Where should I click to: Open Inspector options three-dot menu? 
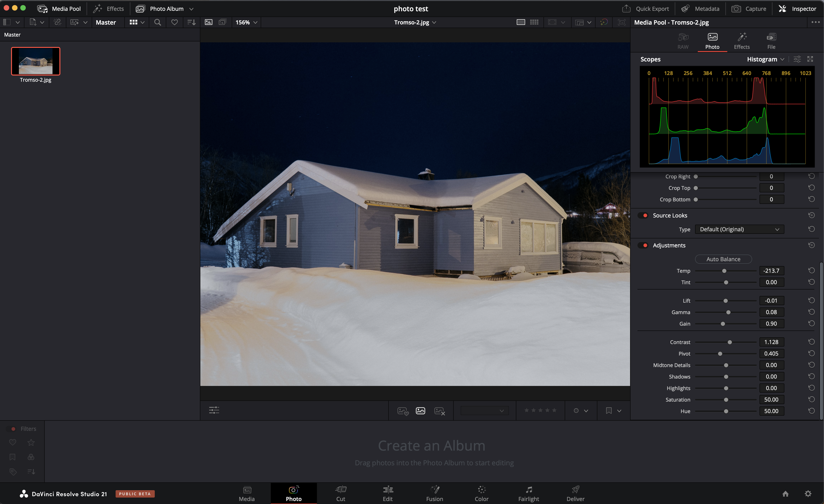pyautogui.click(x=815, y=22)
